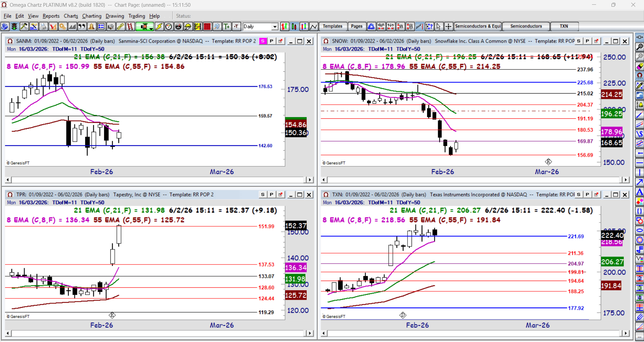
Task: Click the quotation marks toolbar icon
Action: (x=82, y=26)
